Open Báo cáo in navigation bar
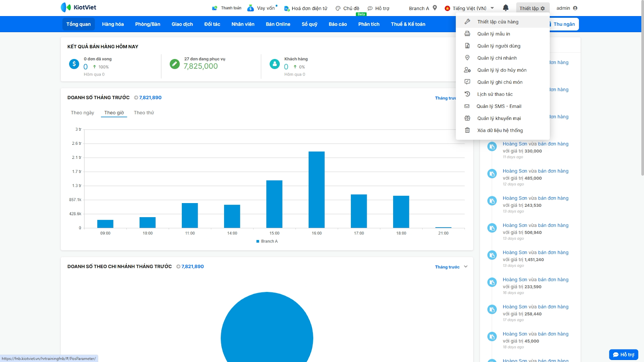Screen dimensions: 644x362 click(x=337, y=24)
